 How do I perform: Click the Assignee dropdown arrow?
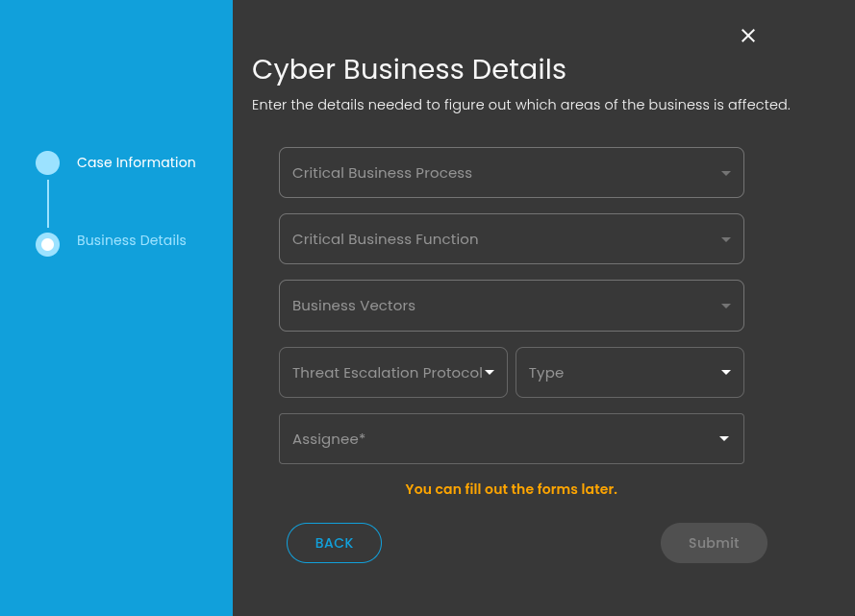(x=725, y=439)
